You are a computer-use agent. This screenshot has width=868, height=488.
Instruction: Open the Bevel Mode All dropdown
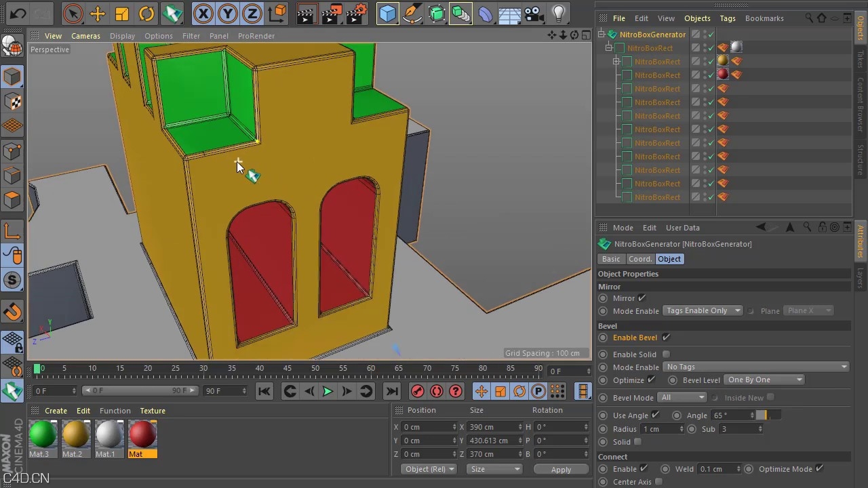coord(682,398)
